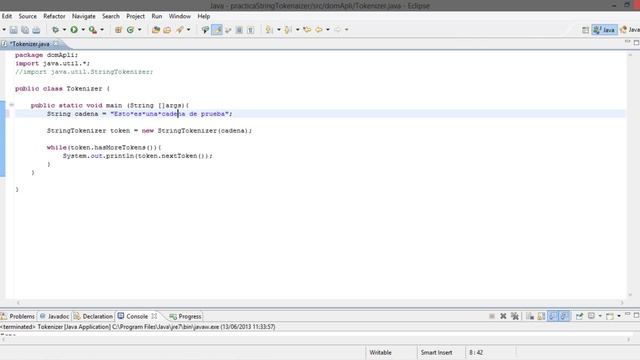
Task: Click the Back navigation arrow
Action: click(x=319, y=30)
